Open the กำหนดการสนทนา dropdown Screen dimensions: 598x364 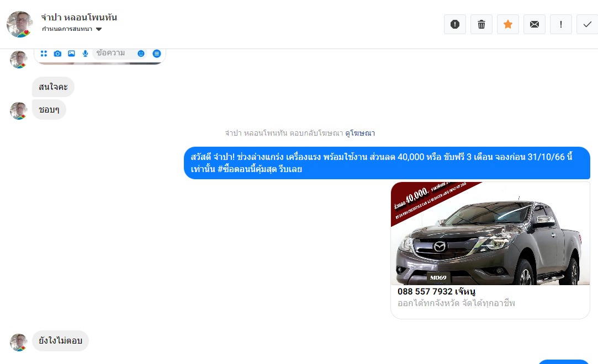(72, 29)
